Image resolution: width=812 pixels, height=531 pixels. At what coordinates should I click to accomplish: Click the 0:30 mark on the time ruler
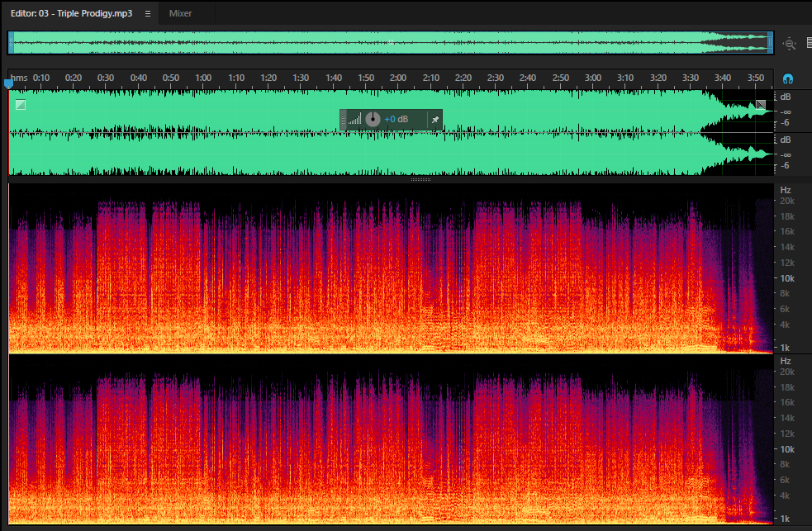coord(106,78)
